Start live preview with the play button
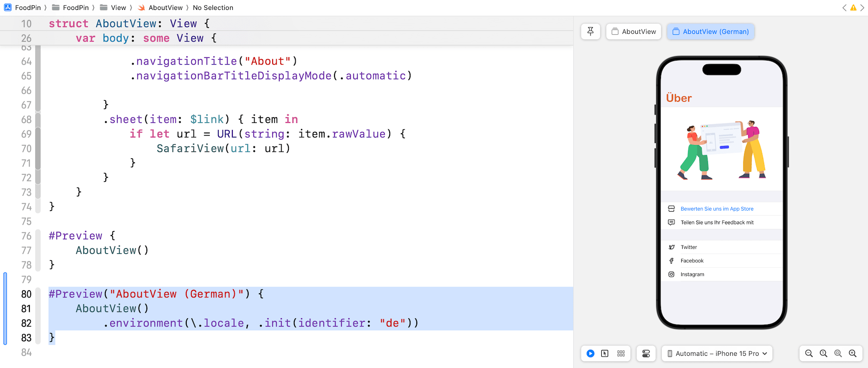The width and height of the screenshot is (868, 368). (590, 354)
